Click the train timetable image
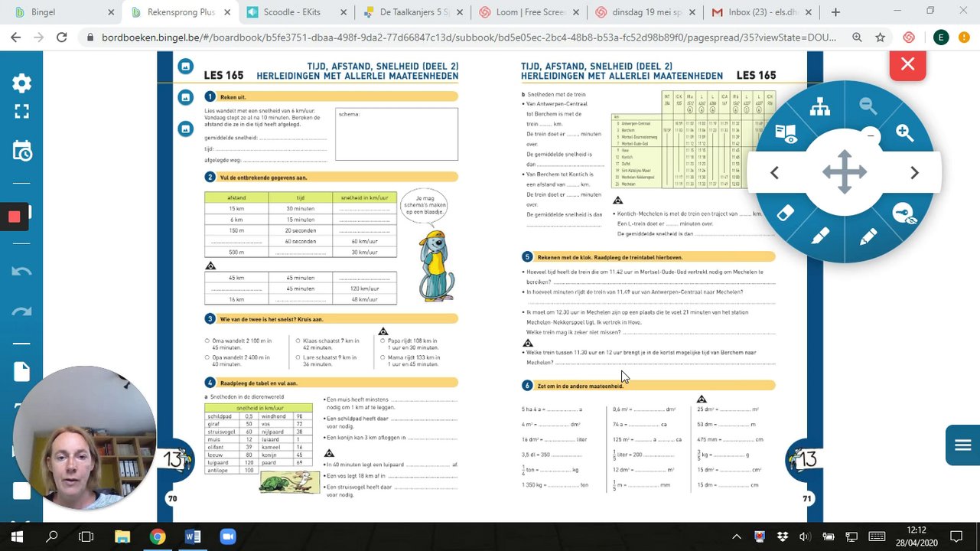This screenshot has width=980, height=551. tap(693, 139)
